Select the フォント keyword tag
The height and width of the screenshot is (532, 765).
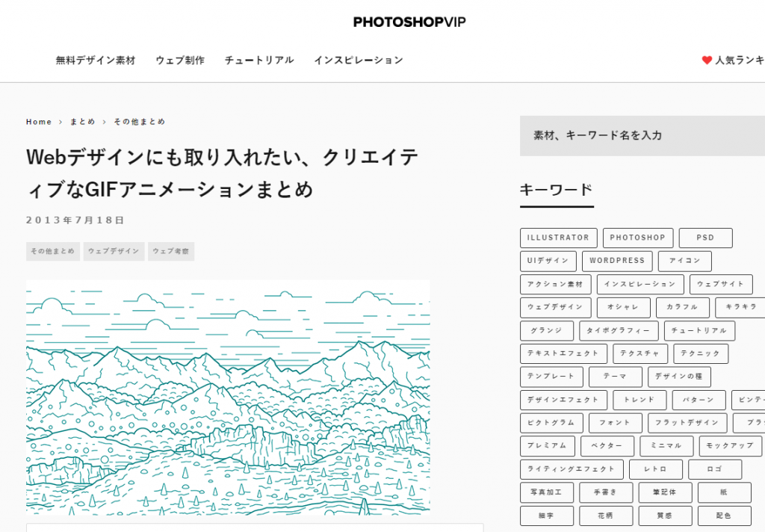click(x=616, y=423)
